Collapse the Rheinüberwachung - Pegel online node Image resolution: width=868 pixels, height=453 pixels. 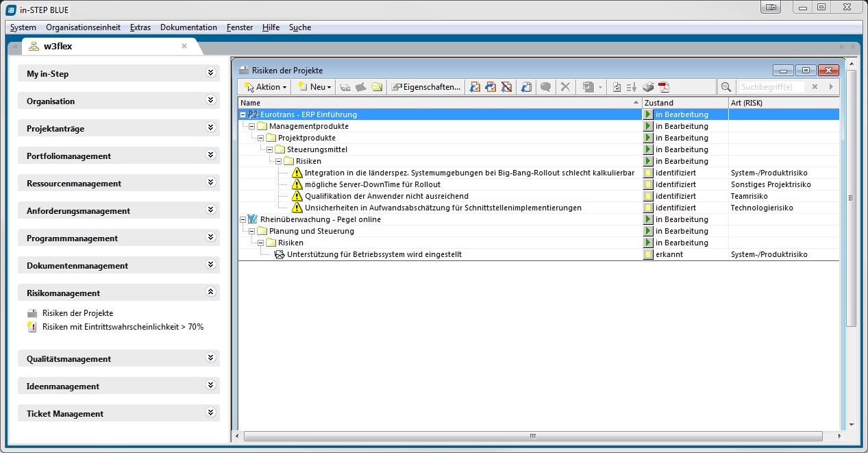click(243, 219)
